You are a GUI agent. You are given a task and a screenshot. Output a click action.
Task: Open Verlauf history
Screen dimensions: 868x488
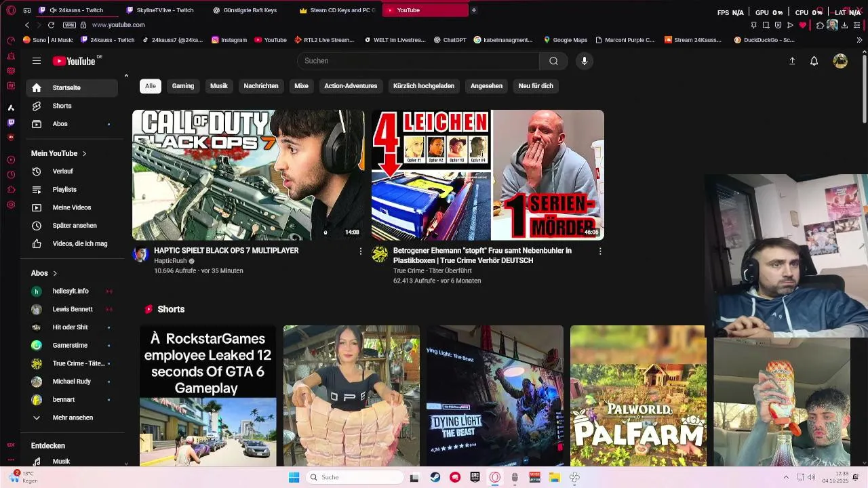tap(72, 171)
